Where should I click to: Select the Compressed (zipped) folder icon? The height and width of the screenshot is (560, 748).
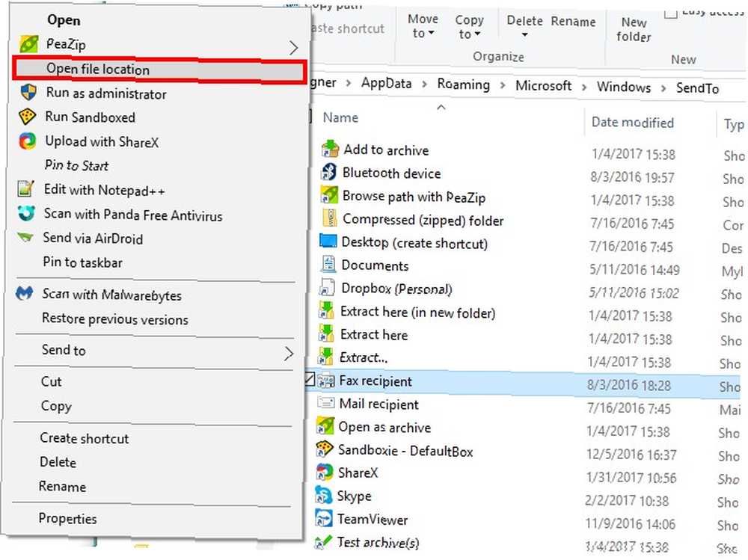click(329, 218)
